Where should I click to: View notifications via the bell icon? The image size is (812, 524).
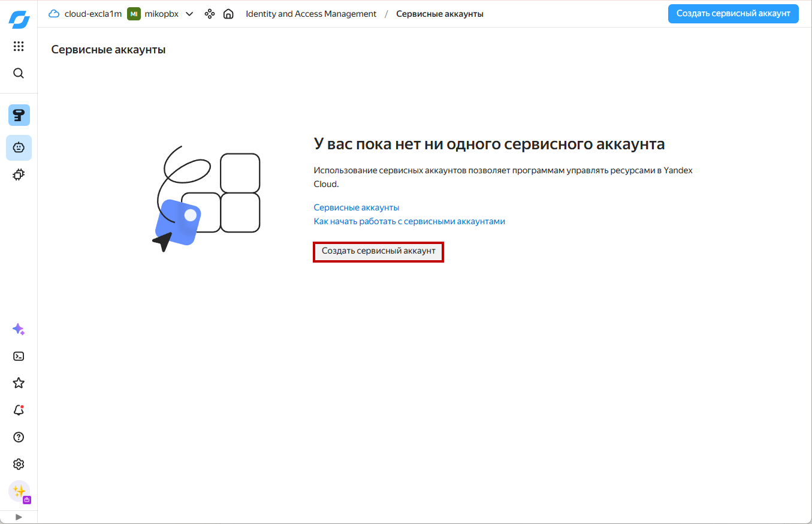pos(19,410)
